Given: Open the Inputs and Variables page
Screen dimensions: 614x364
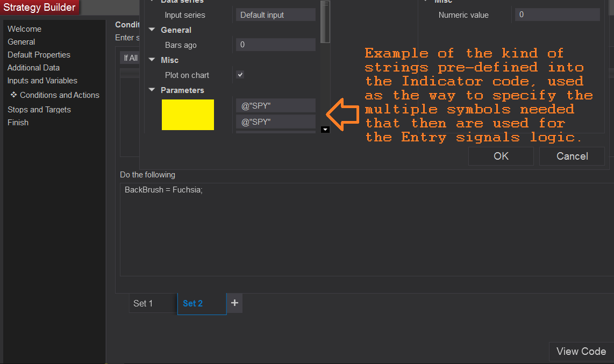Looking at the screenshot, I should (x=42, y=80).
